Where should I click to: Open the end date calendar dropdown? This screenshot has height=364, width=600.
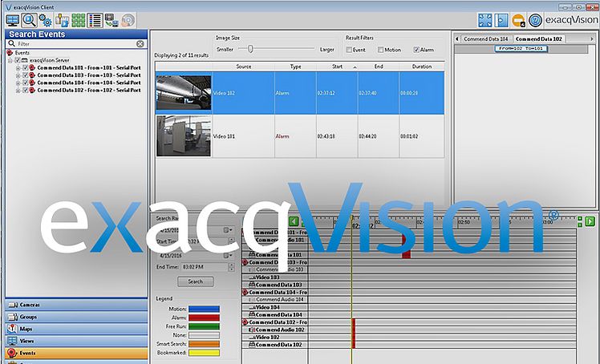(x=228, y=256)
